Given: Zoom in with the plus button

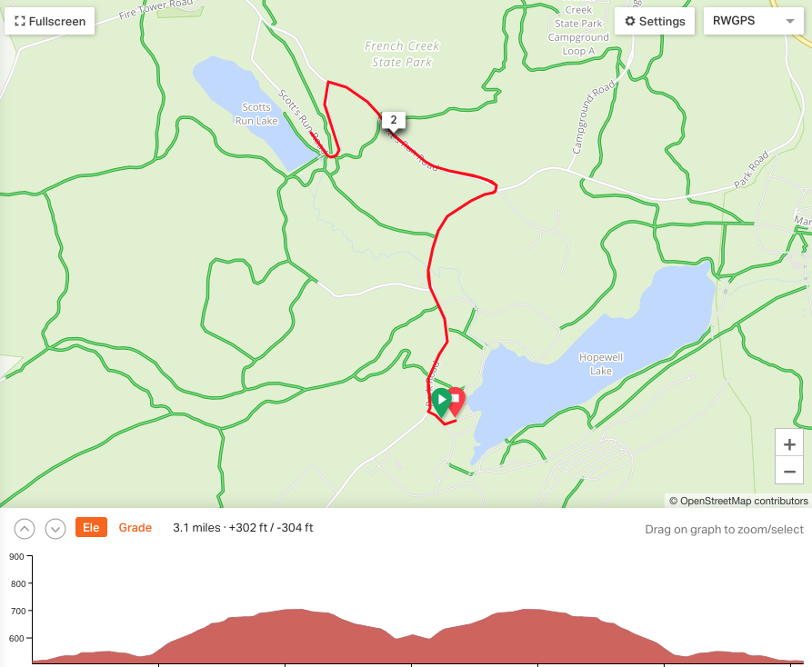Looking at the screenshot, I should point(789,444).
